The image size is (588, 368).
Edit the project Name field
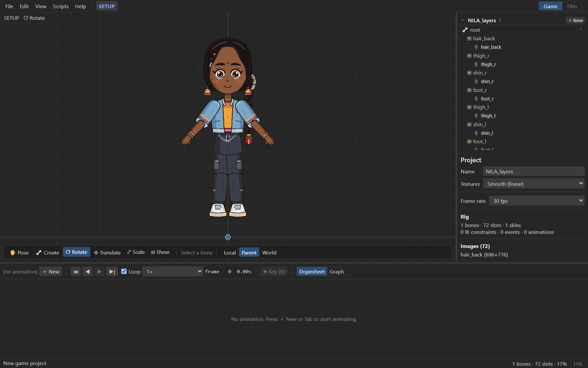(x=534, y=171)
